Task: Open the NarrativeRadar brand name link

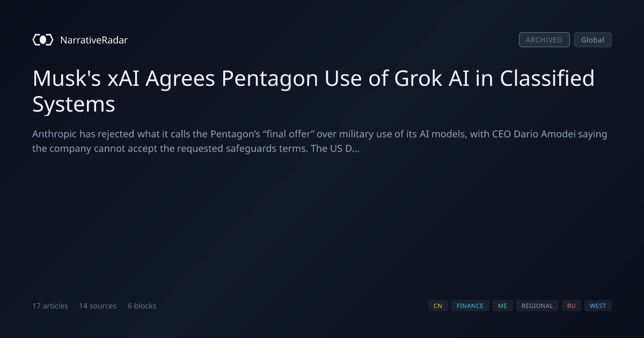Action: tap(94, 40)
